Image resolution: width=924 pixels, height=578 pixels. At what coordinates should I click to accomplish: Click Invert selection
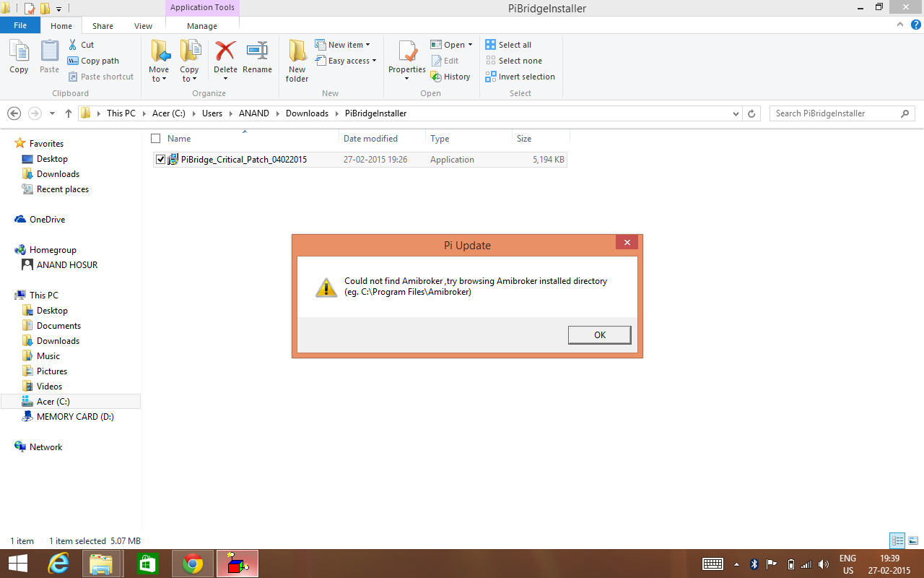pos(520,77)
